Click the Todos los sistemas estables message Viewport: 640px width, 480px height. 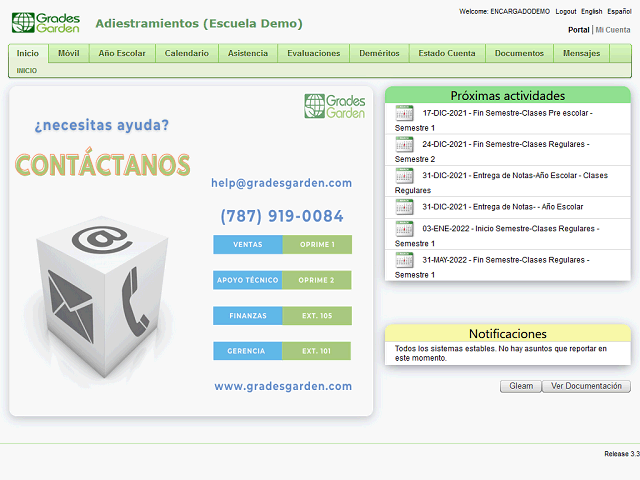click(x=500, y=353)
